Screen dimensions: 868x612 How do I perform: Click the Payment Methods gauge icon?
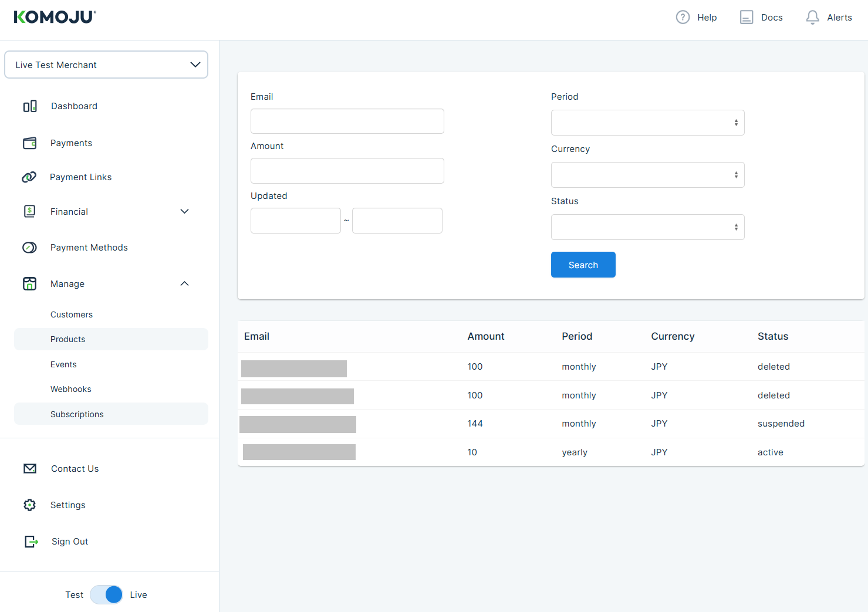point(29,248)
